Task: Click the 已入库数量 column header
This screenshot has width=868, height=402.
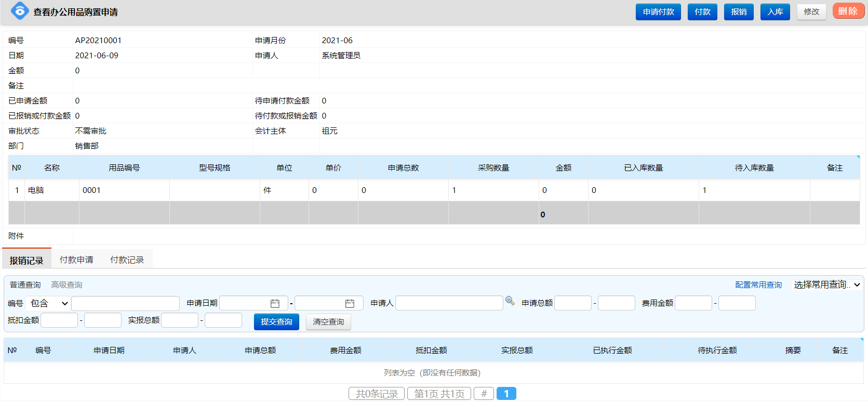Action: click(x=644, y=167)
